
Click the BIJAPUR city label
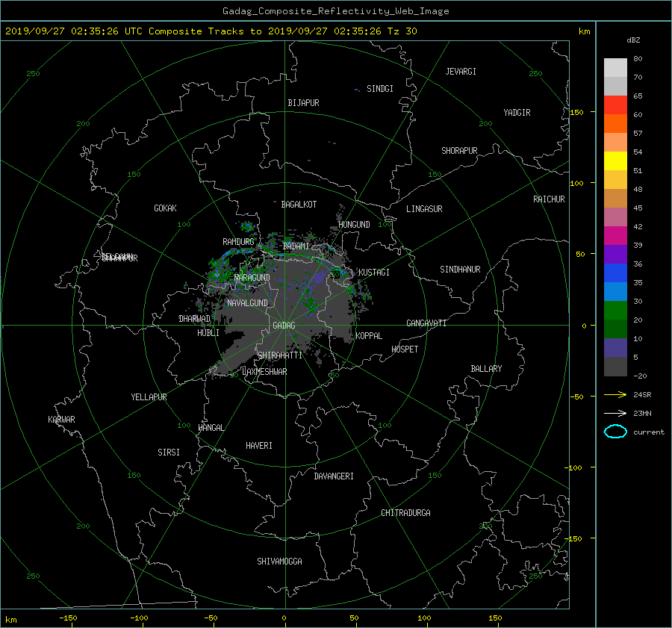[303, 103]
